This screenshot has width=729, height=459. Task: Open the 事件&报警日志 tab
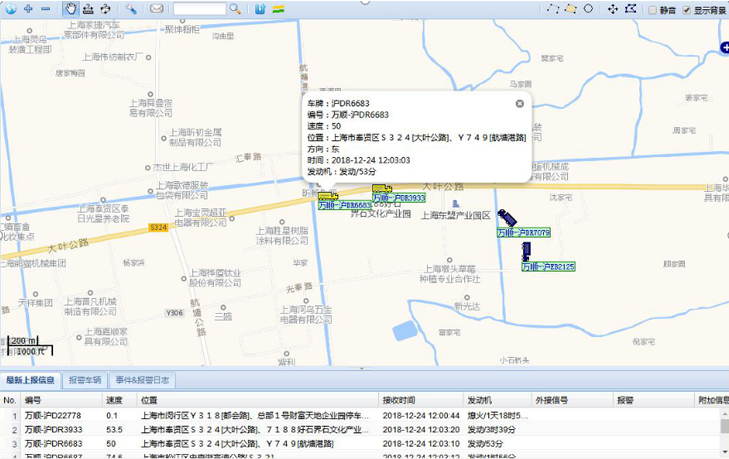[143, 380]
